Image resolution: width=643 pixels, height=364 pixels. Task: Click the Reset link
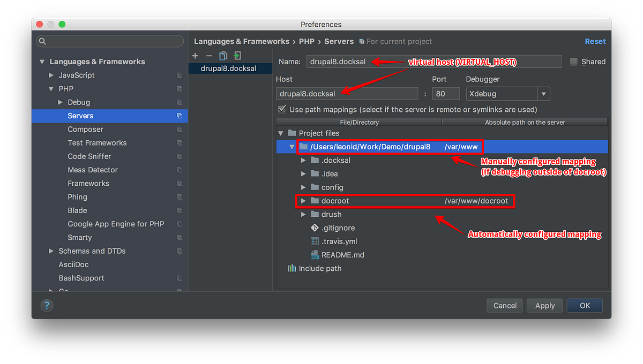pyautogui.click(x=595, y=41)
